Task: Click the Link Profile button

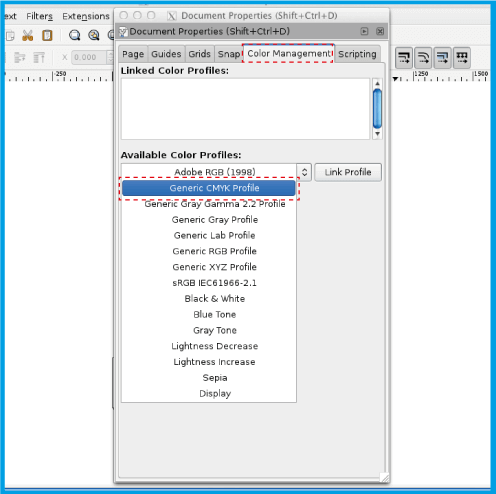Action: point(348,172)
